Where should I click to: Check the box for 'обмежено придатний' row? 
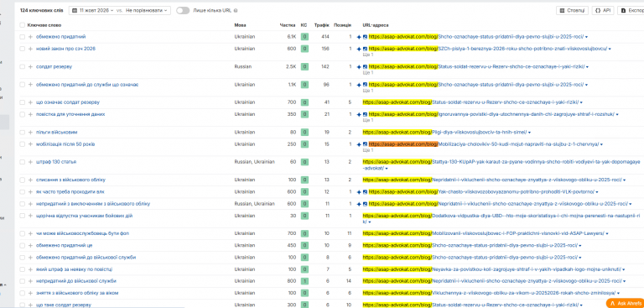22,37
